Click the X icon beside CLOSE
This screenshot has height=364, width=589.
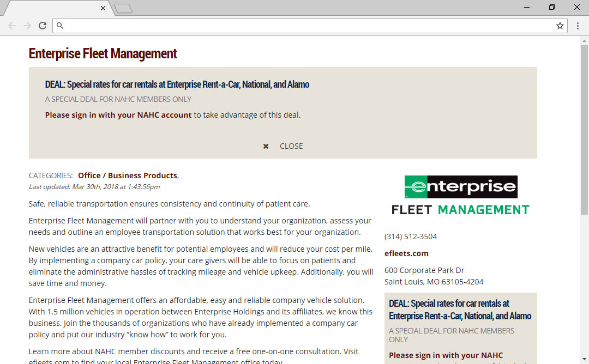point(266,146)
